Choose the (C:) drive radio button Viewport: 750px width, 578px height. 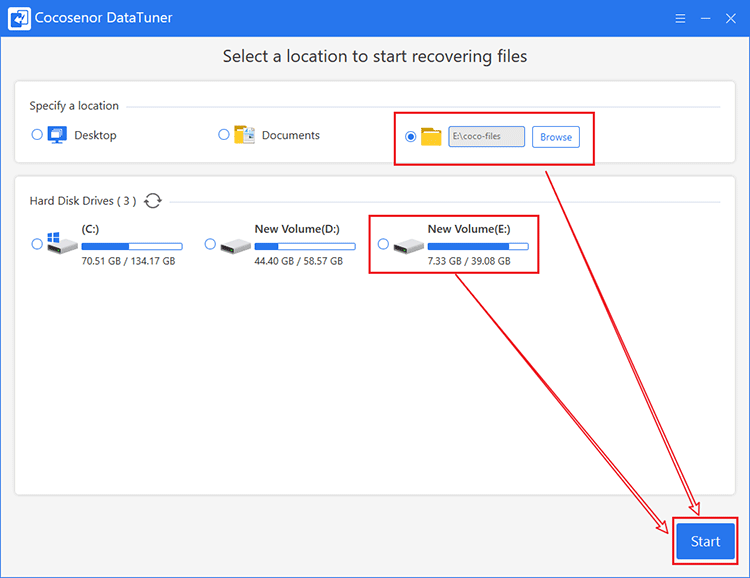[37, 244]
